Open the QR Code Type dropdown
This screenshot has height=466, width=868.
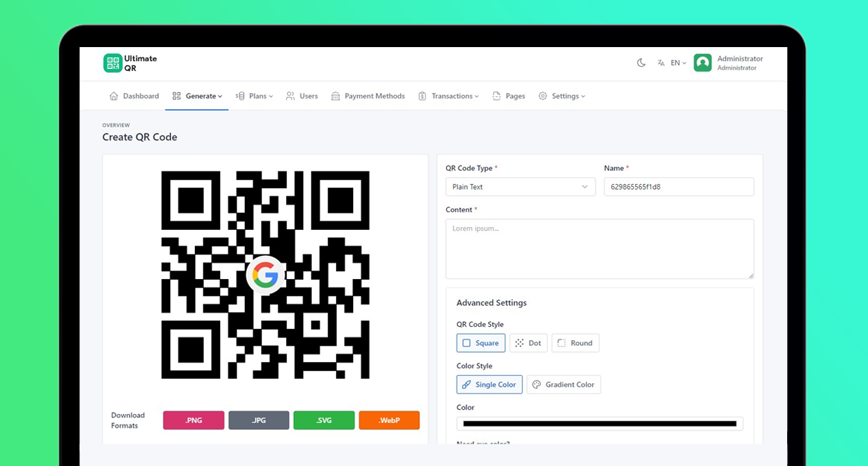point(520,186)
